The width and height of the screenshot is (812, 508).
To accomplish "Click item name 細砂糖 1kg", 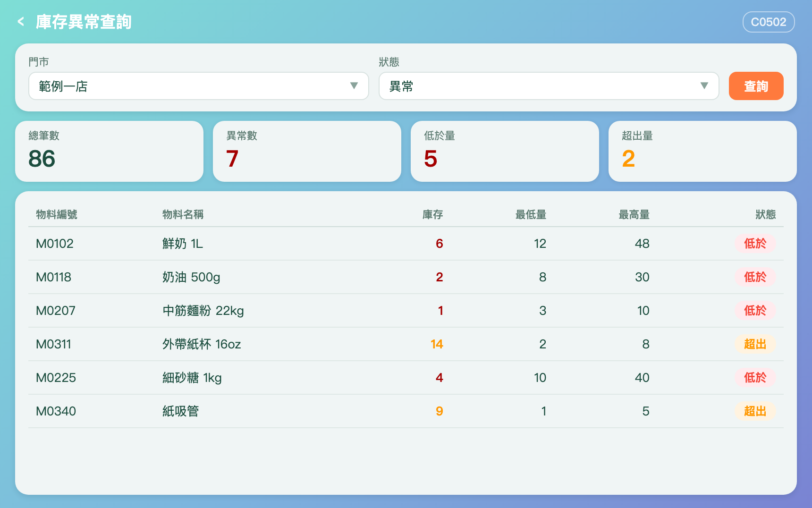I will pyautogui.click(x=192, y=378).
